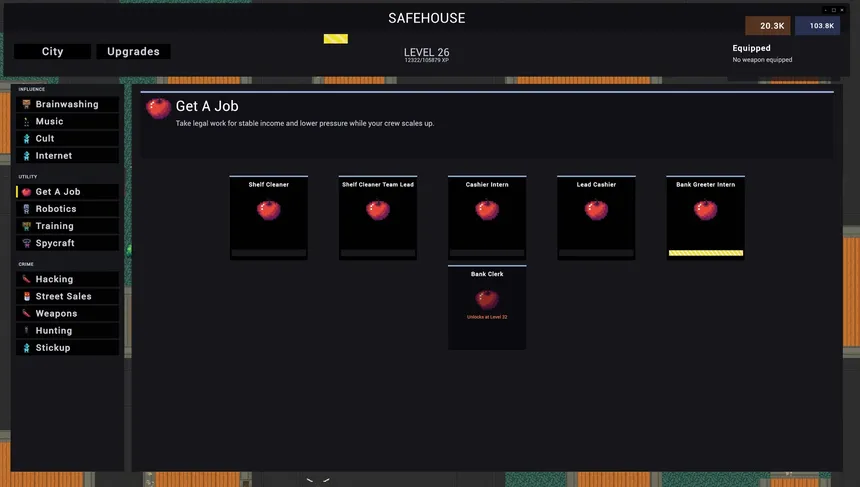Click the orange 20.3K currency counter
The height and width of the screenshot is (487, 860).
(x=767, y=26)
